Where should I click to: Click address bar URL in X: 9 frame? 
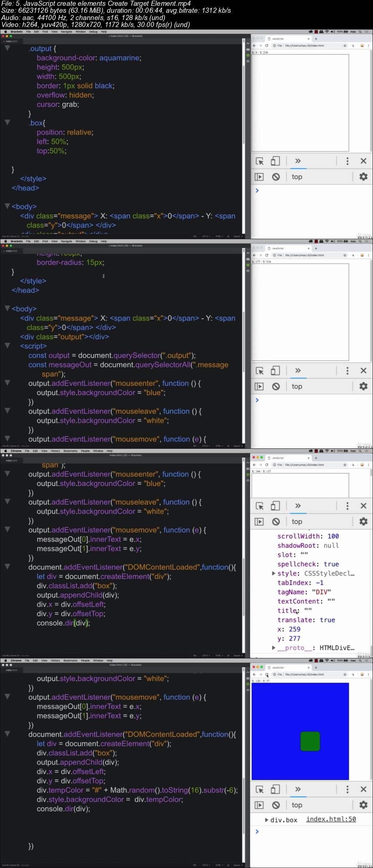click(x=305, y=46)
